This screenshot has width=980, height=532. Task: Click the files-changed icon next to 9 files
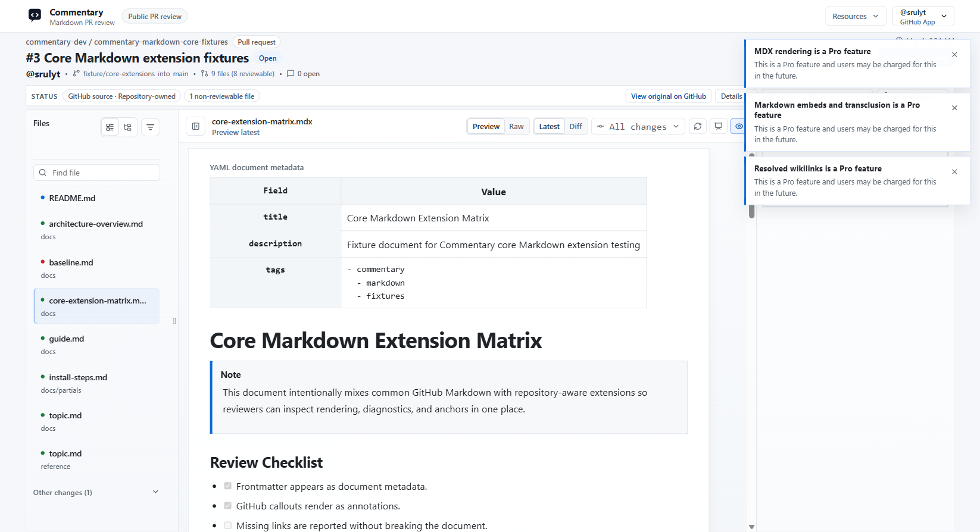(x=205, y=74)
